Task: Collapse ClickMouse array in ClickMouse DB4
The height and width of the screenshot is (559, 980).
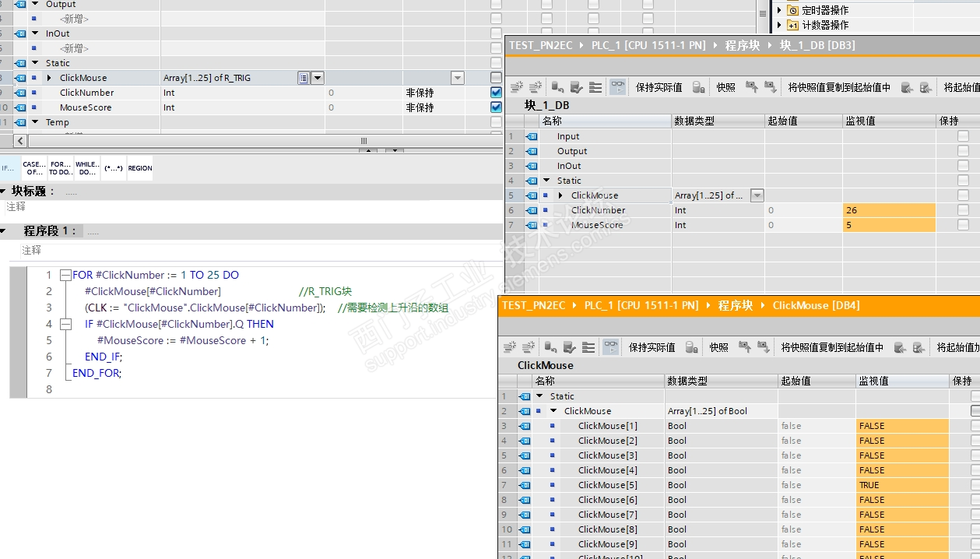Action: coord(553,411)
